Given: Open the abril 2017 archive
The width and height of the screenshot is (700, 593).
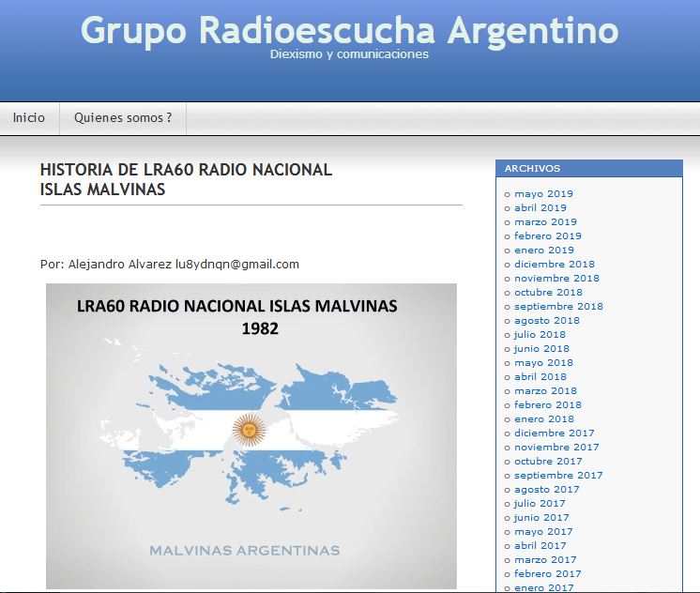Looking at the screenshot, I should (x=540, y=546).
